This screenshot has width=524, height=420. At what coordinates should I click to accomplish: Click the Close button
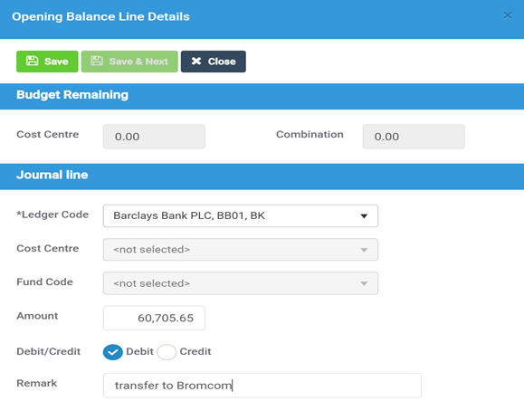tap(214, 62)
